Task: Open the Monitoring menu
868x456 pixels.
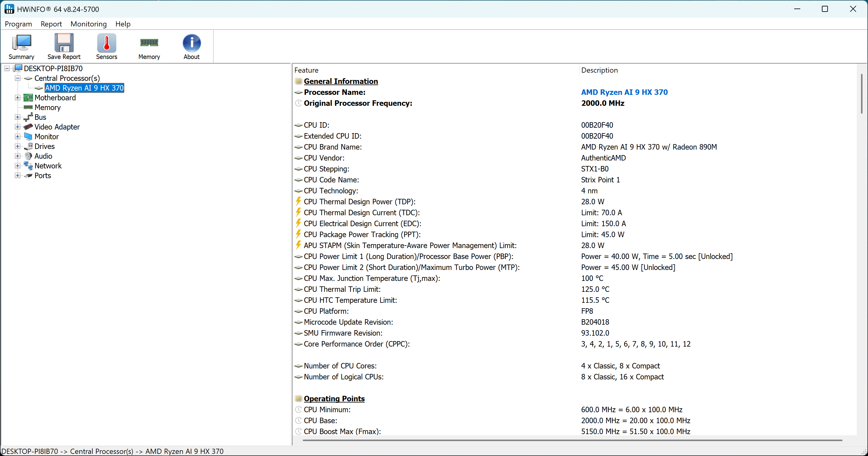Action: click(88, 24)
